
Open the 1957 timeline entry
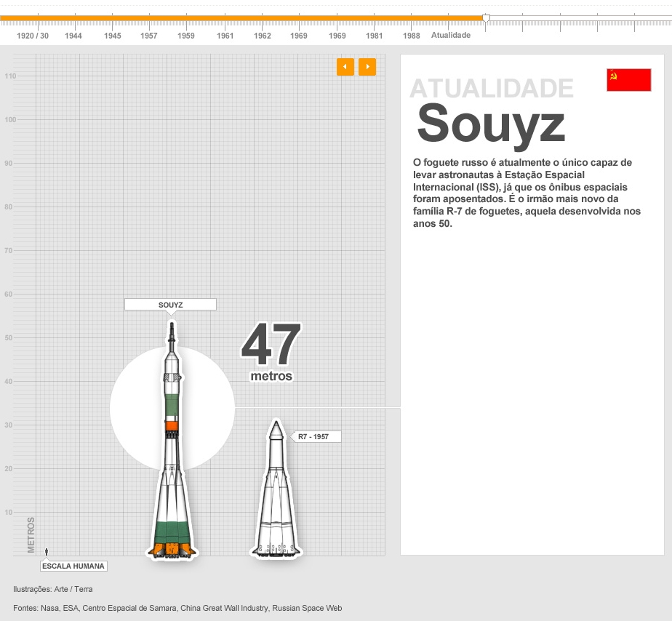coord(149,36)
